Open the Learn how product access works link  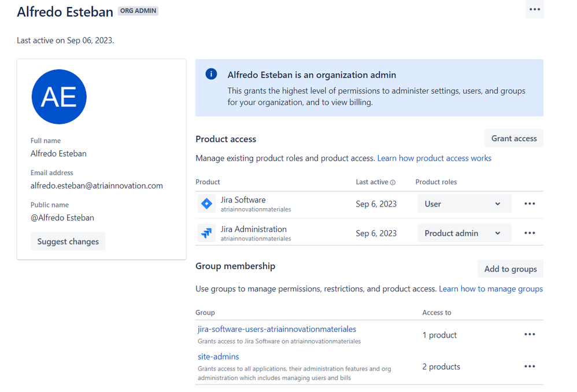pyautogui.click(x=434, y=158)
